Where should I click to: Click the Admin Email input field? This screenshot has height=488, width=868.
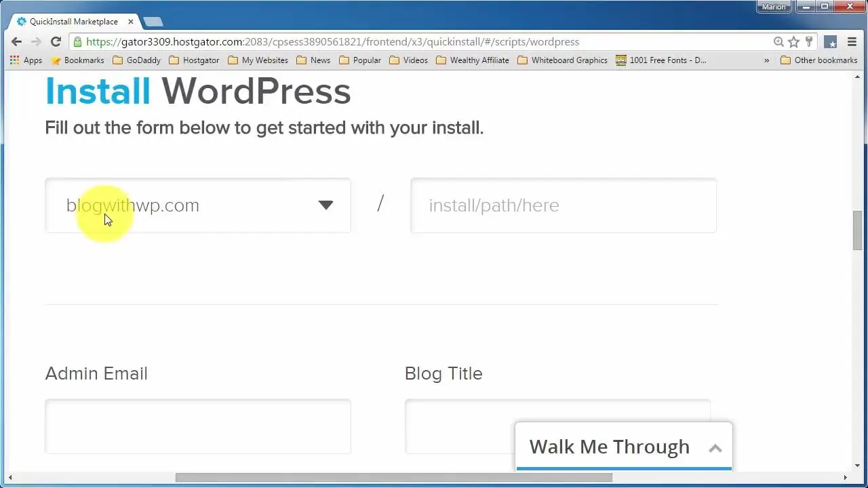[x=198, y=426]
